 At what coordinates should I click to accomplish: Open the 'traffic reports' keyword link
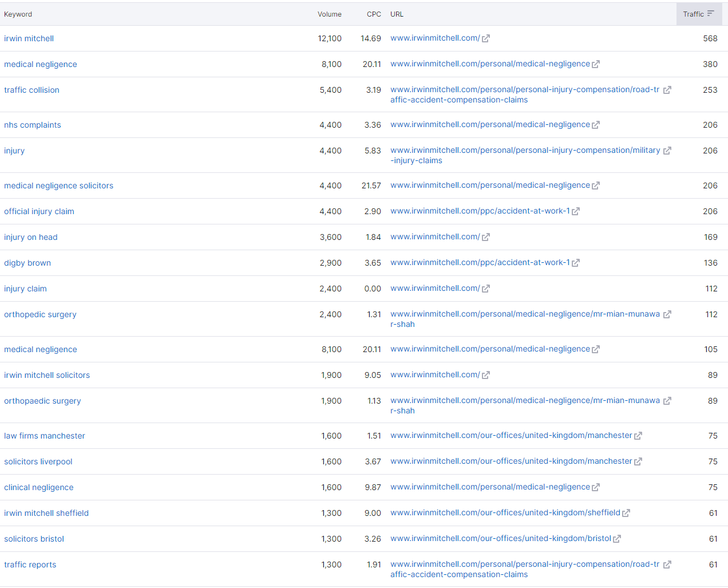[x=30, y=565]
